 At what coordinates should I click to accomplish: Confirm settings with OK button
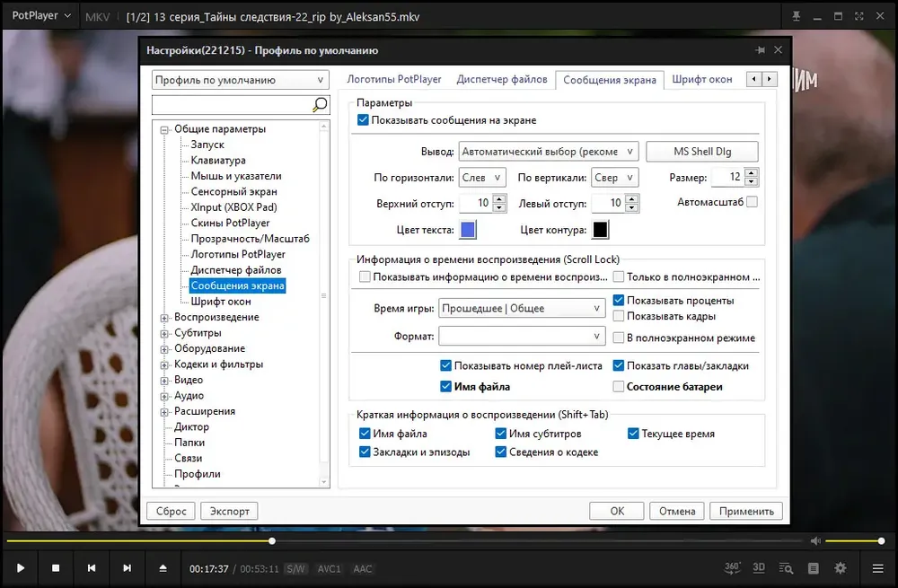point(617,511)
